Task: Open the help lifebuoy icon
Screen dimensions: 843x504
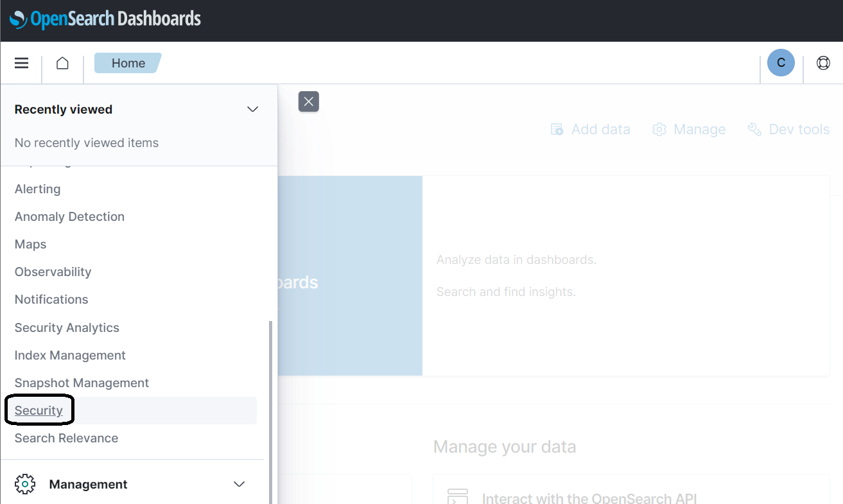Action: point(823,63)
